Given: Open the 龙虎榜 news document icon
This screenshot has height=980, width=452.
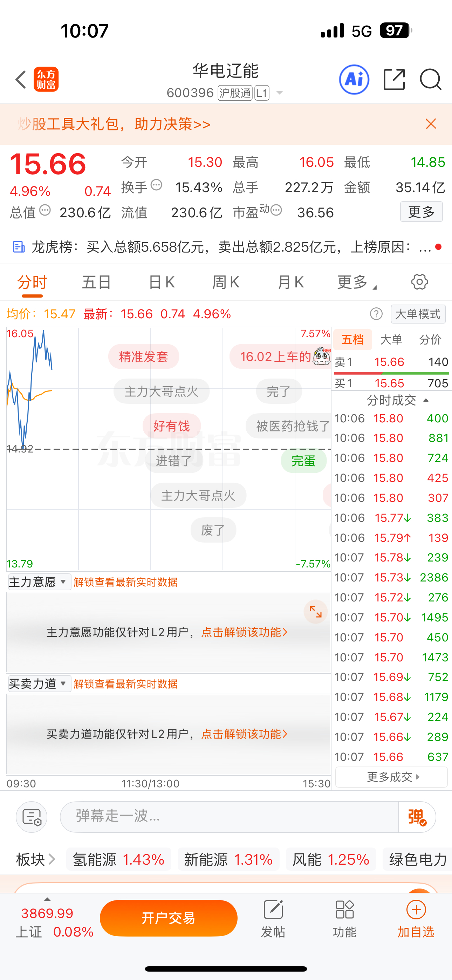Looking at the screenshot, I should tap(19, 247).
